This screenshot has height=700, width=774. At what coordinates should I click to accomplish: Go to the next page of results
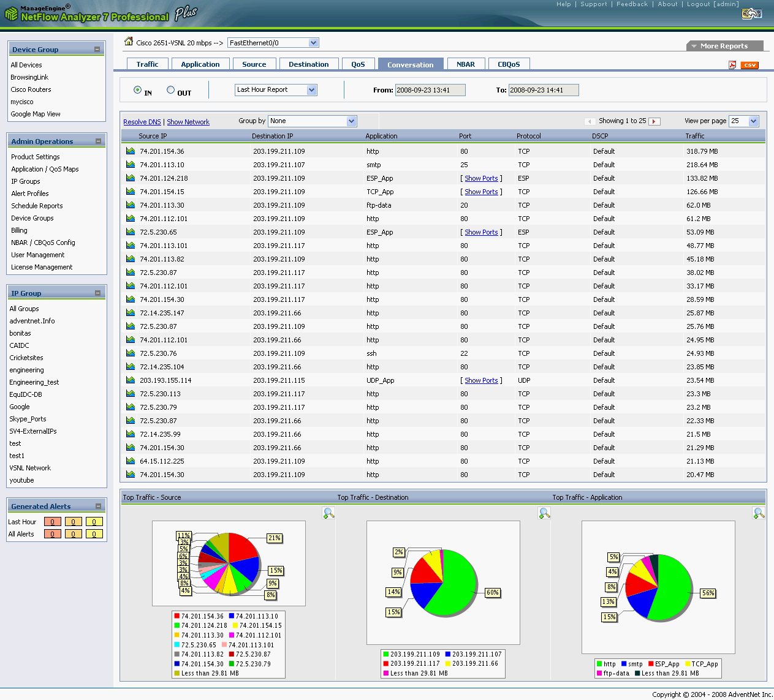pos(654,121)
